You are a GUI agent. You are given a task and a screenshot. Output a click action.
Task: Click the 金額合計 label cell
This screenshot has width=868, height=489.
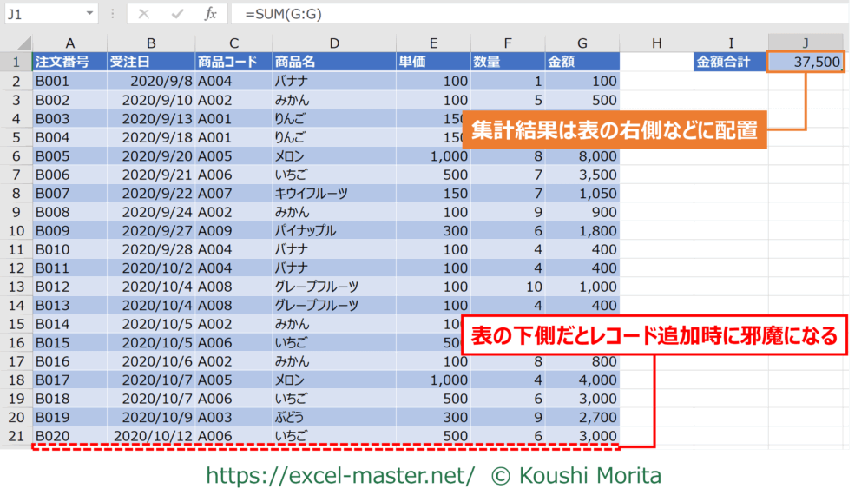pos(730,62)
